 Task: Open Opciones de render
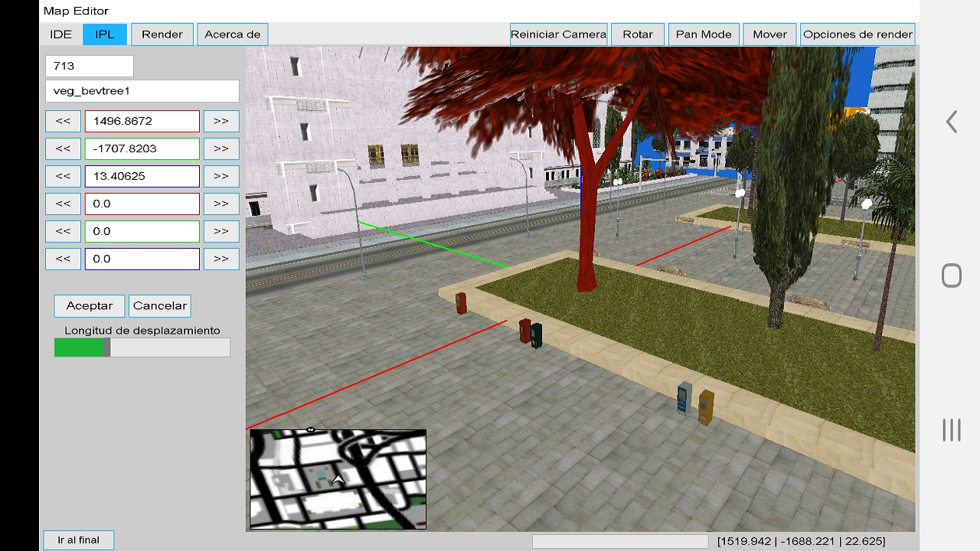point(857,34)
